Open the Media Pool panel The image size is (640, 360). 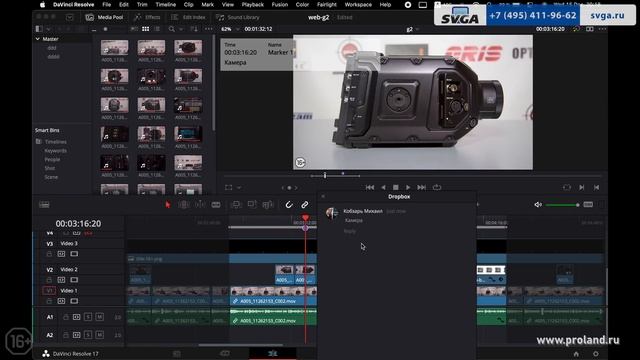pos(104,17)
